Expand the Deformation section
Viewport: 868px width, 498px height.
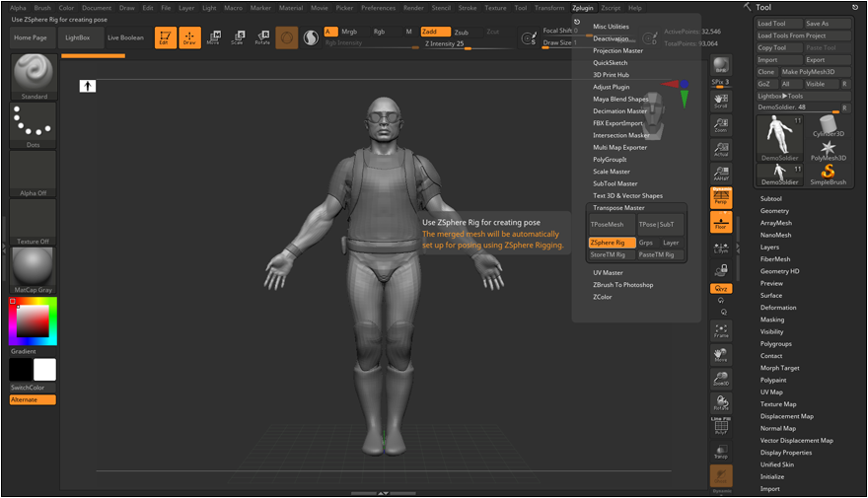click(x=778, y=308)
